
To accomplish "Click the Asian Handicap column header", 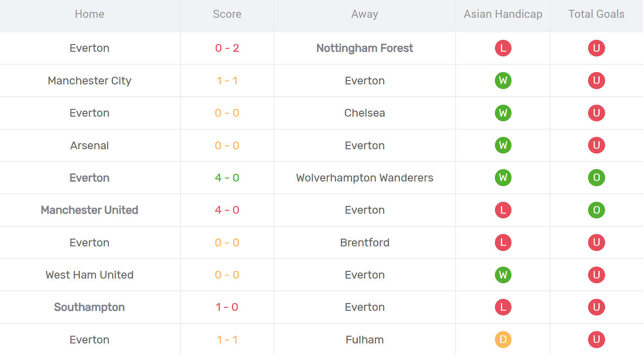I will pos(503,14).
